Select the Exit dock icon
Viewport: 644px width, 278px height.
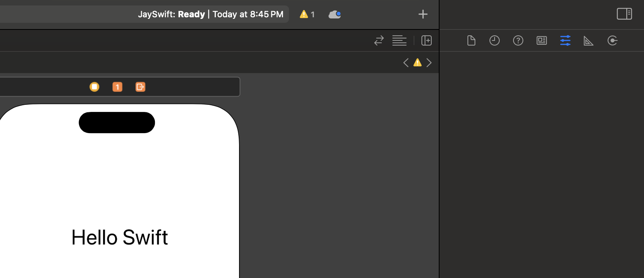[140, 87]
